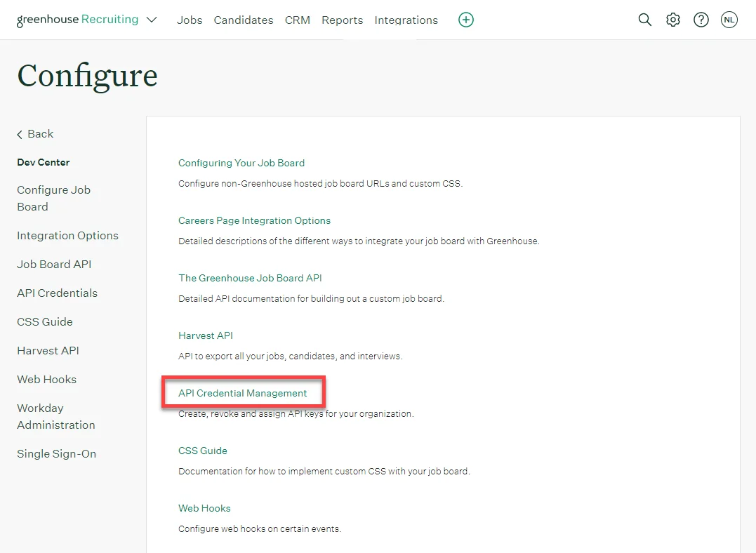Viewport: 756px width, 553px height.
Task: Open Careers Page Integration Options link
Action: pyautogui.click(x=255, y=220)
